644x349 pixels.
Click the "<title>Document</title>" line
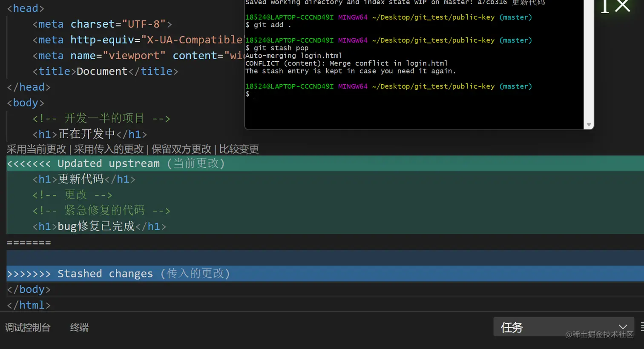[105, 71]
